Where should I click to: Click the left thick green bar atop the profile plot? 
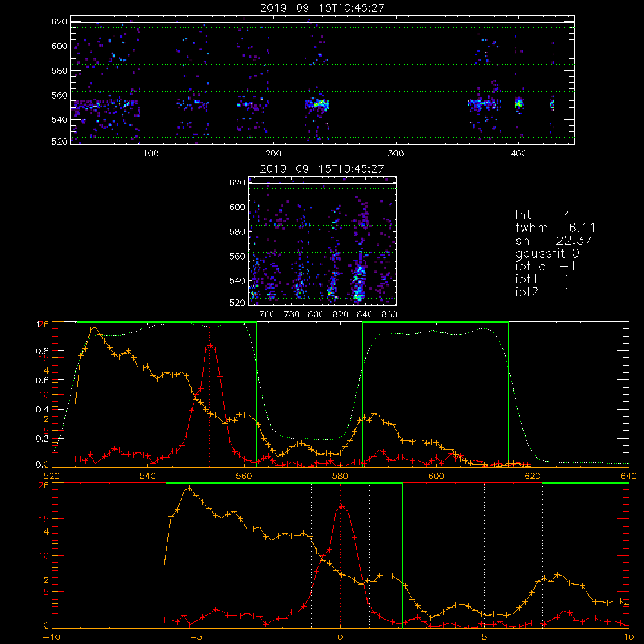pos(167,322)
